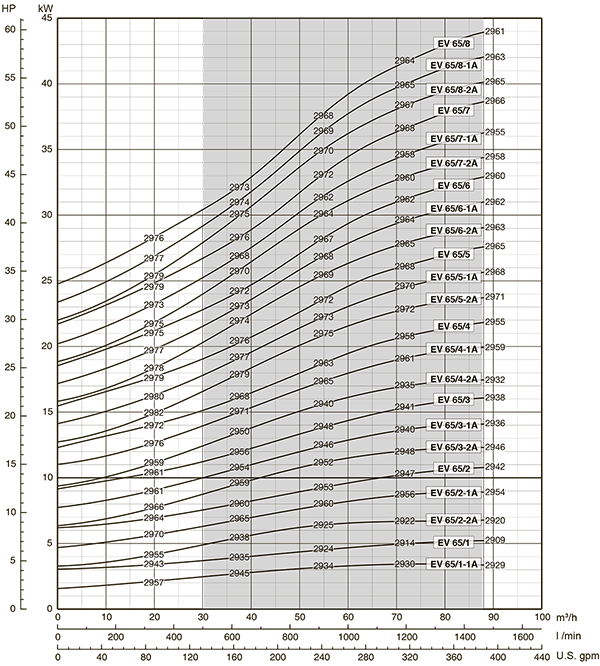The height and width of the screenshot is (666, 600).
Task: Click the EV 65/4-2A label
Action: [454, 379]
